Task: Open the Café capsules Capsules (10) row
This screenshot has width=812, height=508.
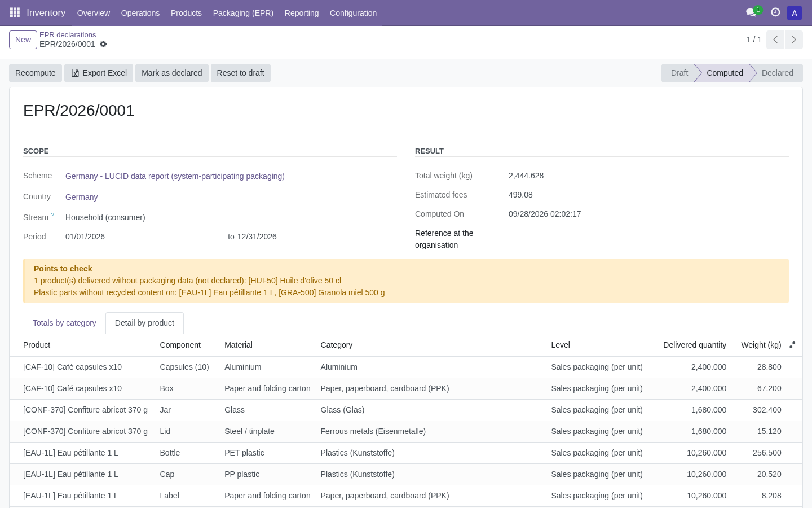Action: [406, 367]
